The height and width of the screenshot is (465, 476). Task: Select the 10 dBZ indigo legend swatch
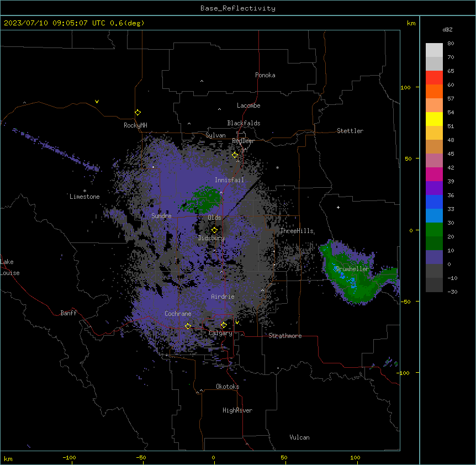click(x=434, y=257)
